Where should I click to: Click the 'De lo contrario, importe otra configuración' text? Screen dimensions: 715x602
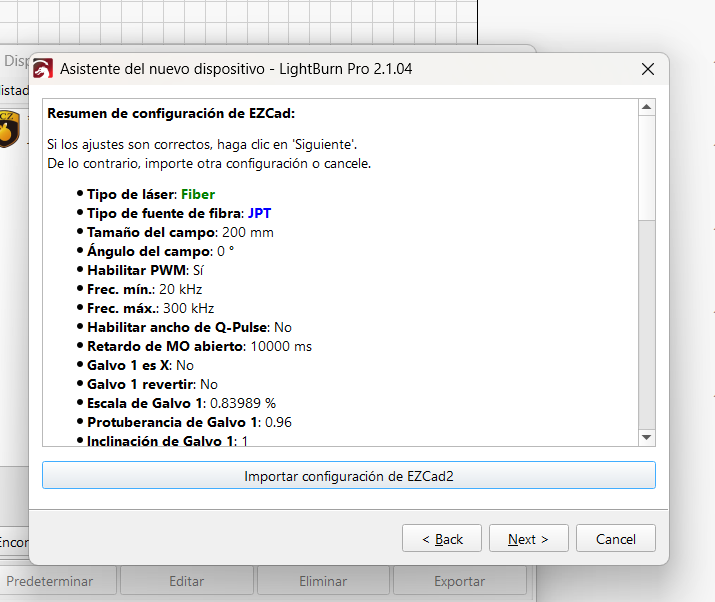pyautogui.click(x=209, y=164)
